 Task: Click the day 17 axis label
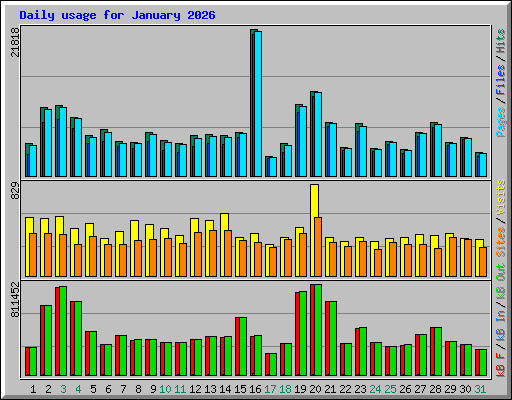[270, 389]
